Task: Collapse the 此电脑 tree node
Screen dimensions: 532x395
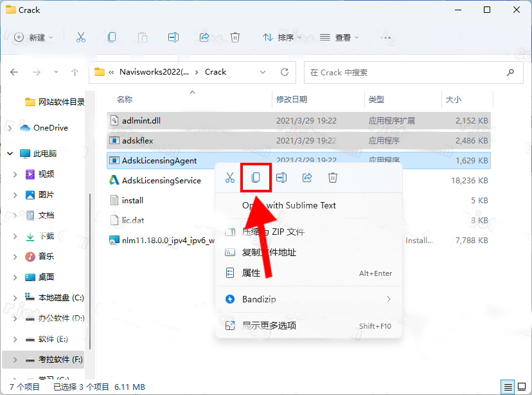Action: 10,154
